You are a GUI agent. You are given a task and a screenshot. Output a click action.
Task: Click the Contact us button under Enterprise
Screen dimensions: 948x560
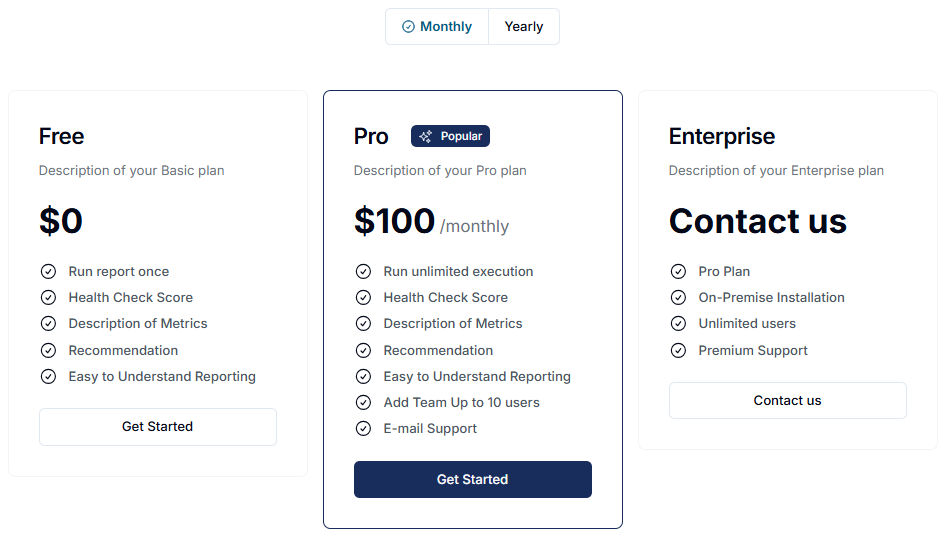click(788, 400)
